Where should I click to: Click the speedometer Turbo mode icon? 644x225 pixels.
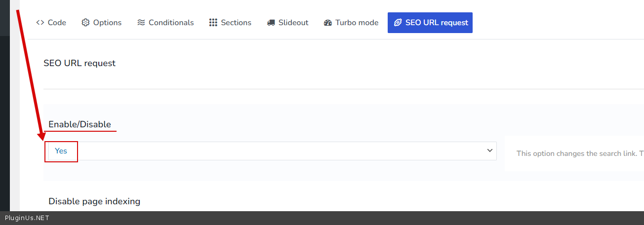pyautogui.click(x=328, y=23)
